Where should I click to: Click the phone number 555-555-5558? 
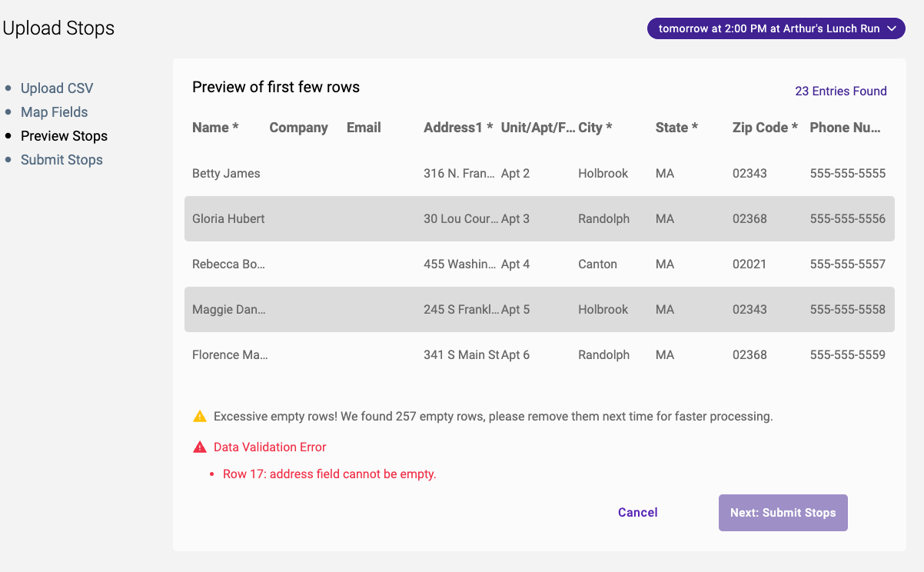848,310
